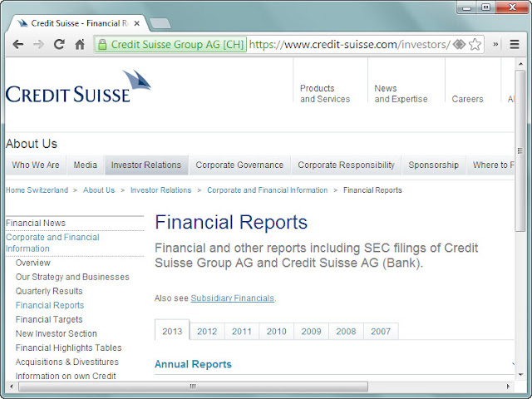Click the About Us heading
The width and height of the screenshot is (532, 399).
pyautogui.click(x=32, y=144)
